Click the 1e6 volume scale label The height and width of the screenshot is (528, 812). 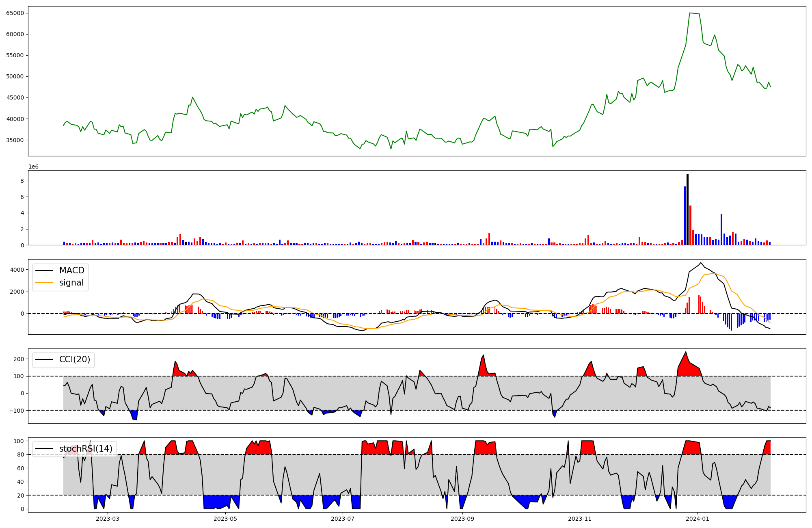click(x=33, y=167)
